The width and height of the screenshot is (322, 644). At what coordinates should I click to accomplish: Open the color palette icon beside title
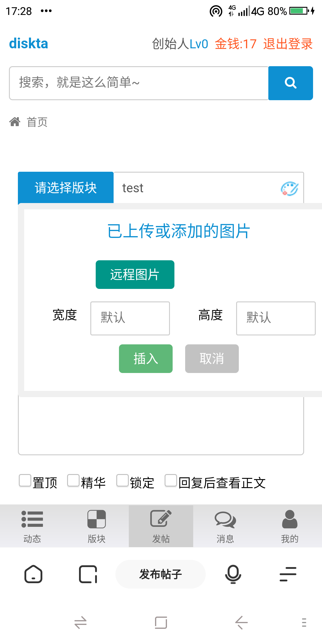[290, 188]
